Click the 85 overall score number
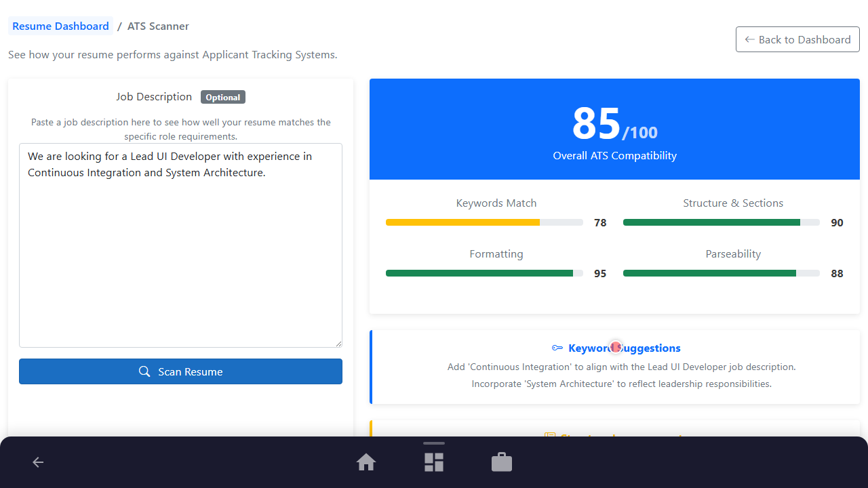The width and height of the screenshot is (868, 488). pyautogui.click(x=597, y=123)
